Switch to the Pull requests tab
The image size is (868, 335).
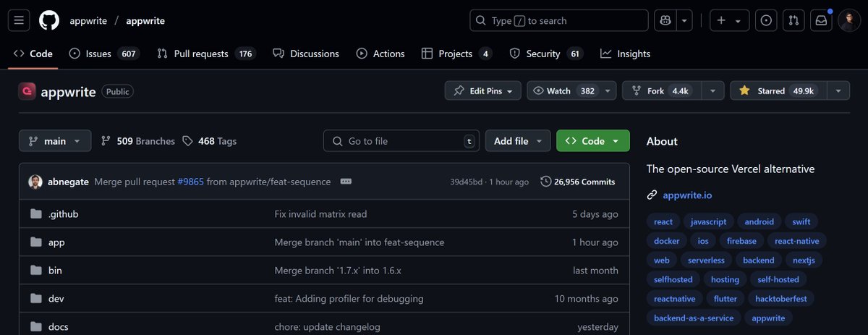pos(206,54)
